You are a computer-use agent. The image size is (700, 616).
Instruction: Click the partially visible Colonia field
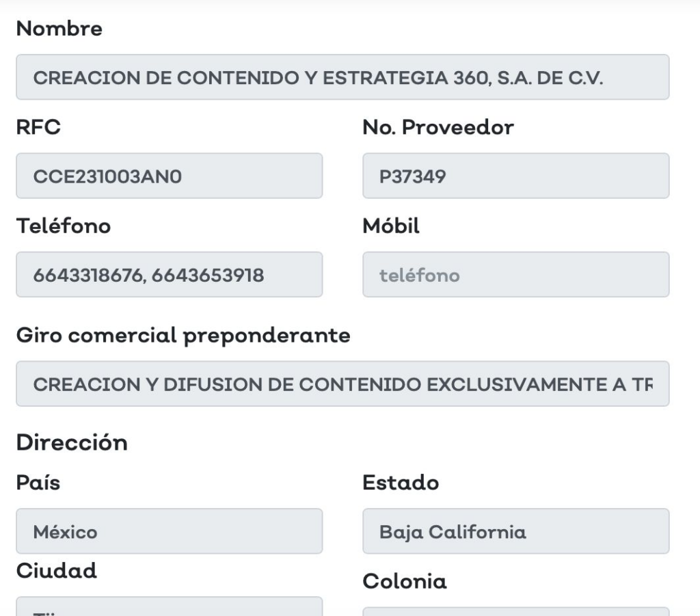pos(515,611)
